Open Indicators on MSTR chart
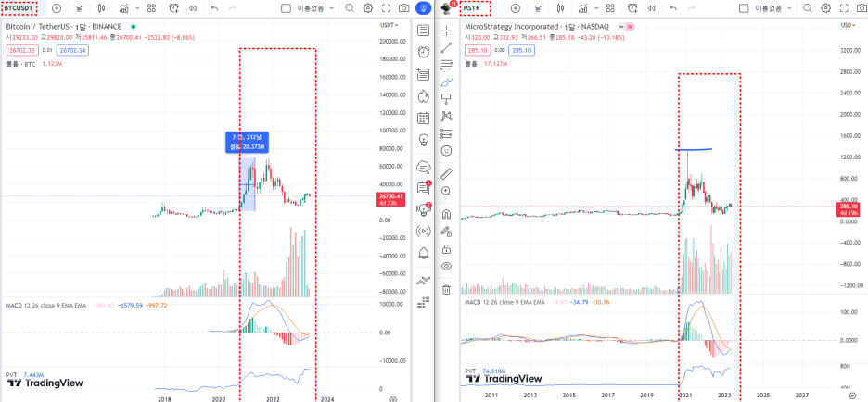Image resolution: width=868 pixels, height=402 pixels. [x=583, y=8]
